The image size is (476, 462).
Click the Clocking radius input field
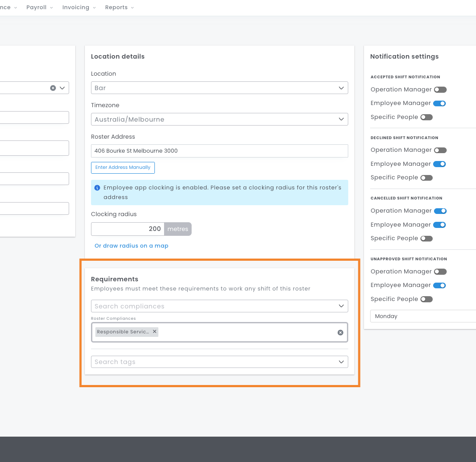tap(128, 229)
